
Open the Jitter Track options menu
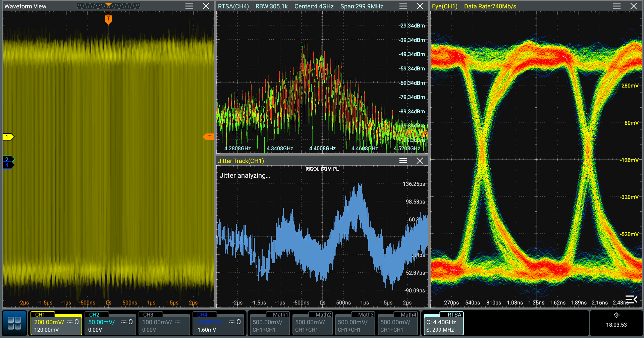point(403,161)
